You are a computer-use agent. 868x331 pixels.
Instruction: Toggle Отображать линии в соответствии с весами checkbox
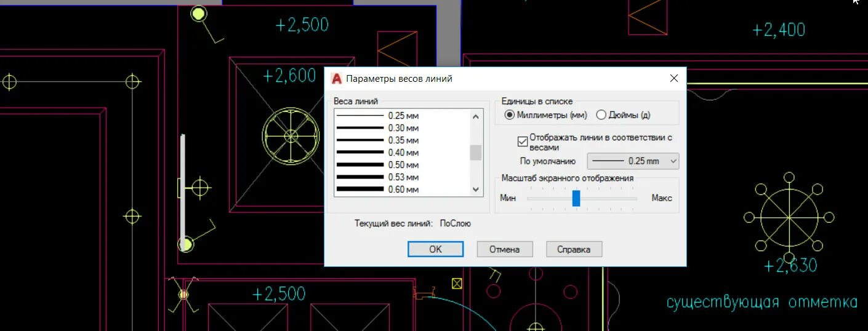[523, 141]
